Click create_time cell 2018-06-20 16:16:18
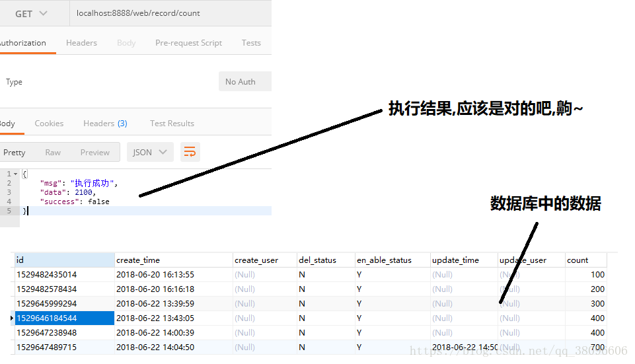The image size is (635, 364). (x=174, y=289)
